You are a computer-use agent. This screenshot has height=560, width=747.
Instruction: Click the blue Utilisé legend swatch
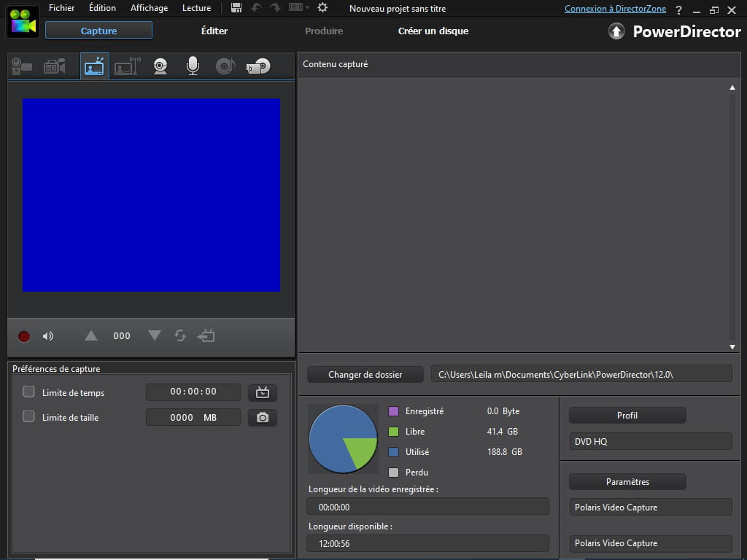(393, 452)
